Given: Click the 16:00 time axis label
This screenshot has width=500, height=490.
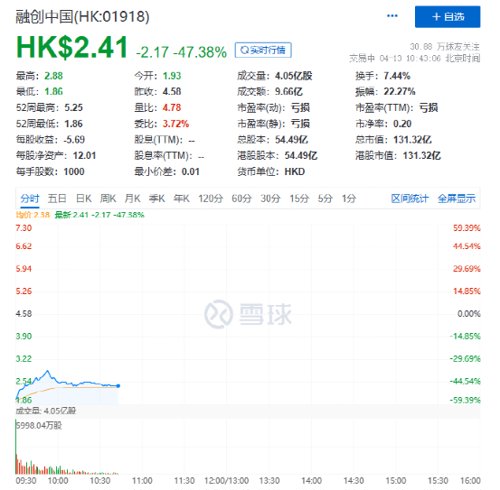Looking at the screenshot, I should (x=470, y=481).
